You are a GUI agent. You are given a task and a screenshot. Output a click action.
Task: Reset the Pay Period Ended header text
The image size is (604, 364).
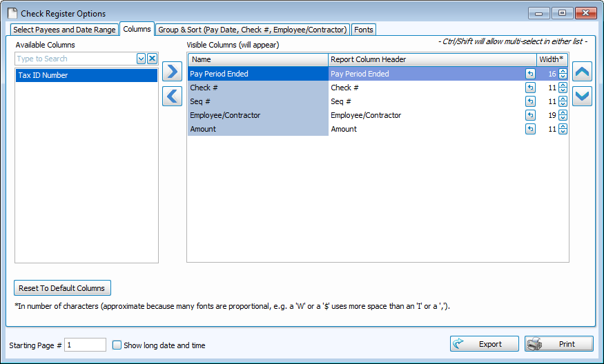coord(530,74)
